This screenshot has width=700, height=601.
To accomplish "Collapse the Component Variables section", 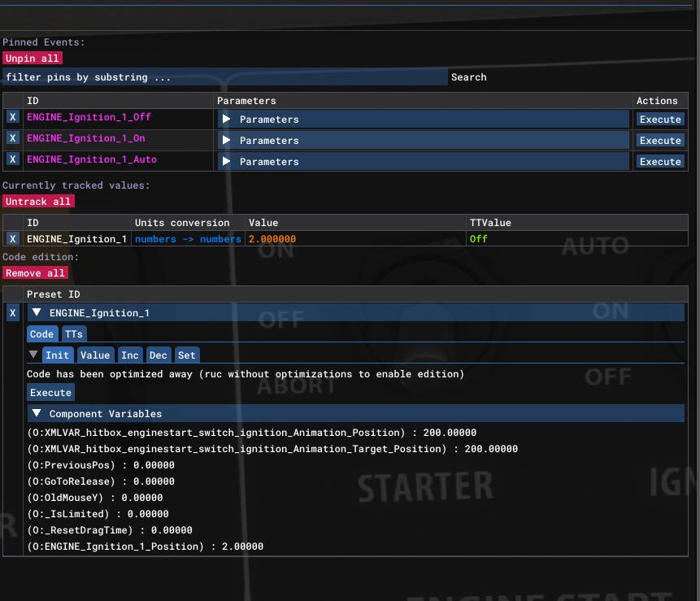I will pyautogui.click(x=37, y=414).
